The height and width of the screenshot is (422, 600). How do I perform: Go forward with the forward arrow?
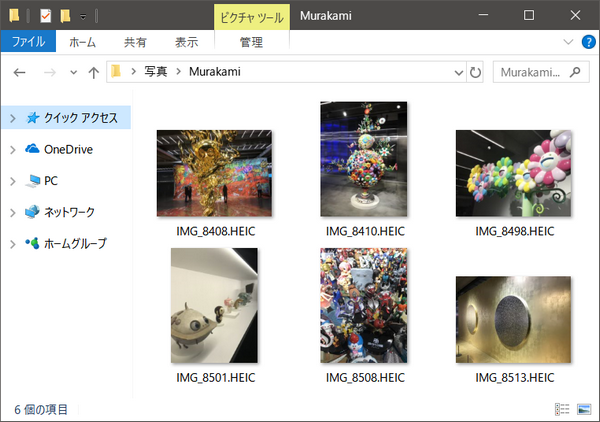click(x=50, y=72)
